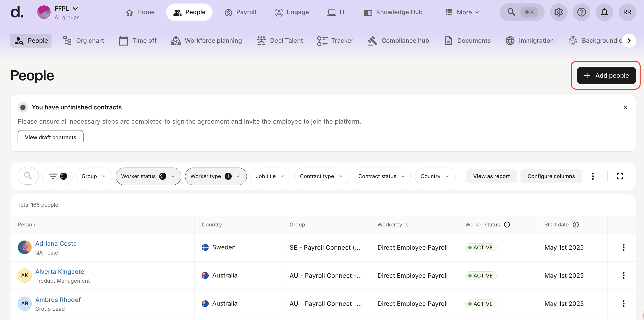Expand the More menu
This screenshot has width=644, height=320.
pyautogui.click(x=463, y=12)
